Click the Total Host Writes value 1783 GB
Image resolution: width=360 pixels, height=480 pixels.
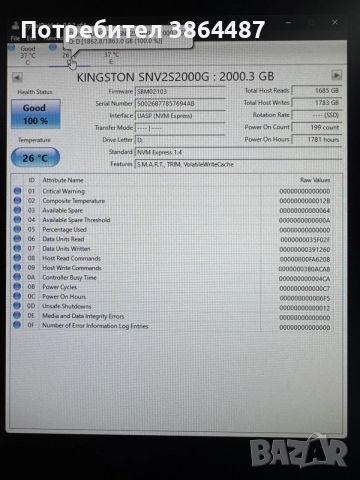[317, 103]
